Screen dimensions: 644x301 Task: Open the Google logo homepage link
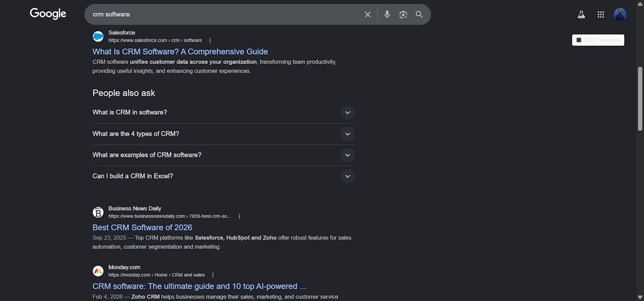point(48,14)
